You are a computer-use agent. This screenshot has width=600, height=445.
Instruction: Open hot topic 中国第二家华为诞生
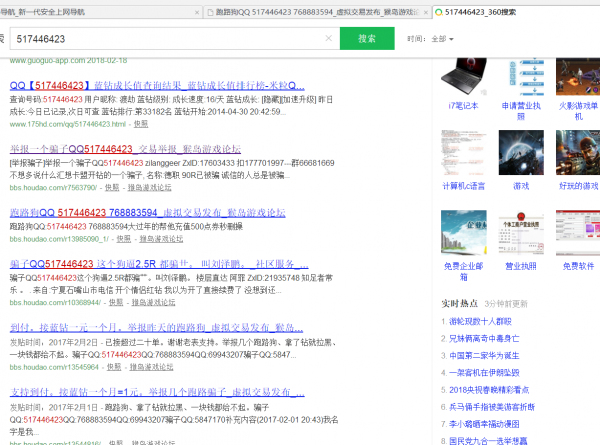484,355
